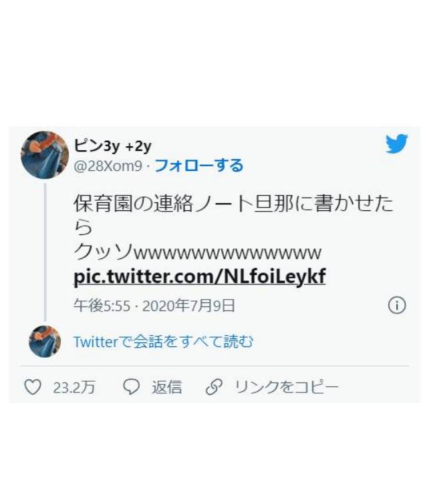Click the display name ピン3y +2y
Viewport: 423px width, 504px height.
pos(112,146)
